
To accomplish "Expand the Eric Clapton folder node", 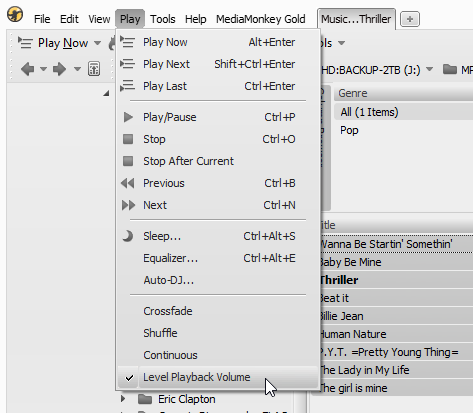I will tap(123, 398).
